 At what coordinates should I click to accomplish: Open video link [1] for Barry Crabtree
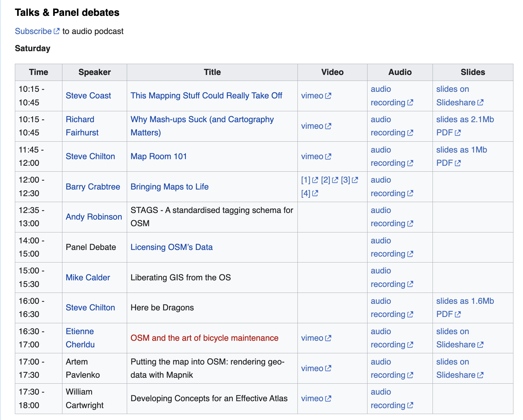tap(309, 180)
